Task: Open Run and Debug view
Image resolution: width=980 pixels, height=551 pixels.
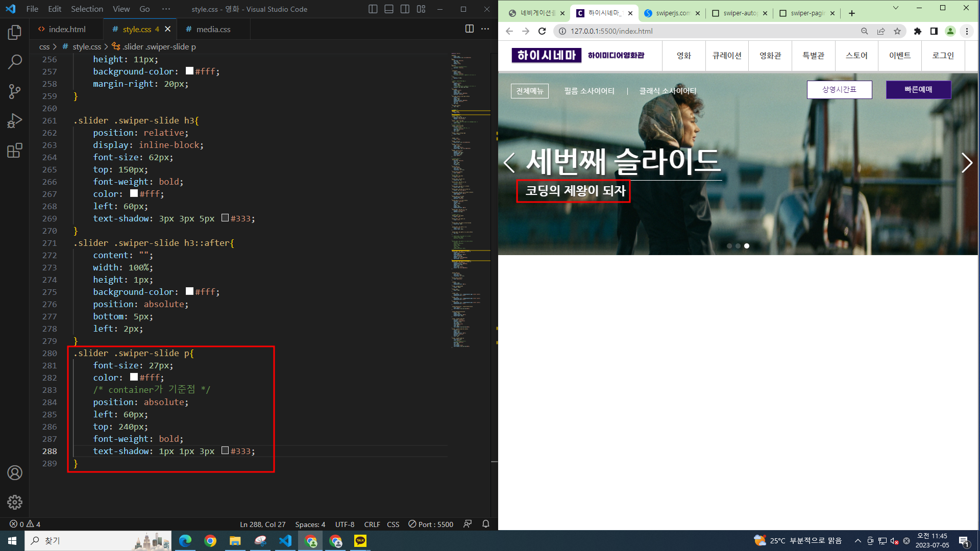Action: click(15, 121)
